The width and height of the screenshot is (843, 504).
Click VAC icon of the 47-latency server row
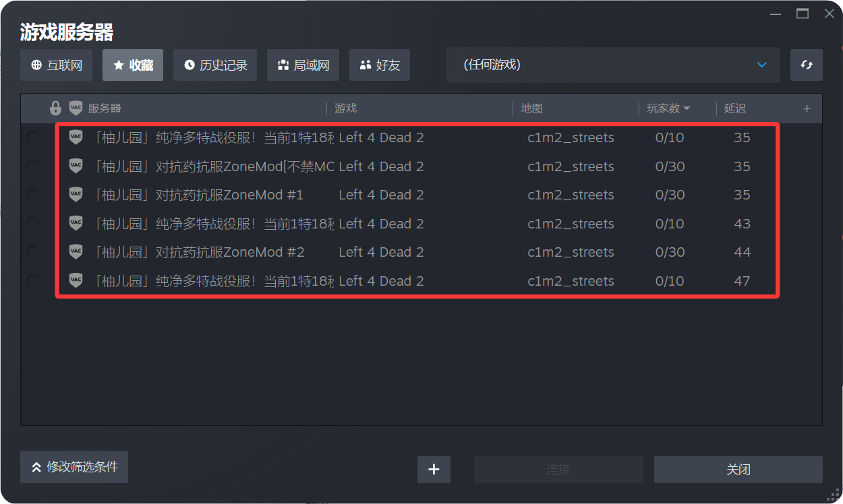pyautogui.click(x=76, y=280)
